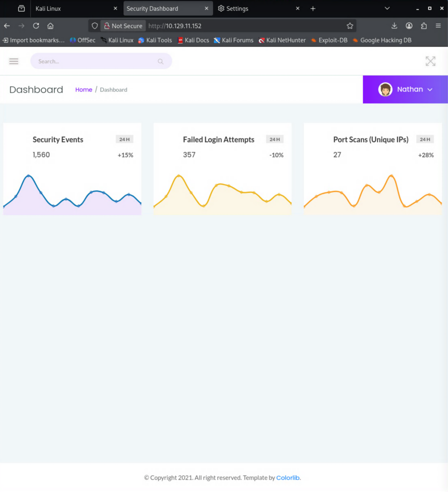Click the 1,560 security events value
The image size is (448, 492).
(x=41, y=155)
